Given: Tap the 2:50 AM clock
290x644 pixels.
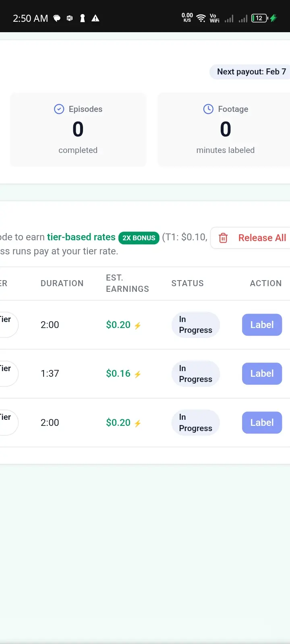Looking at the screenshot, I should point(30,19).
